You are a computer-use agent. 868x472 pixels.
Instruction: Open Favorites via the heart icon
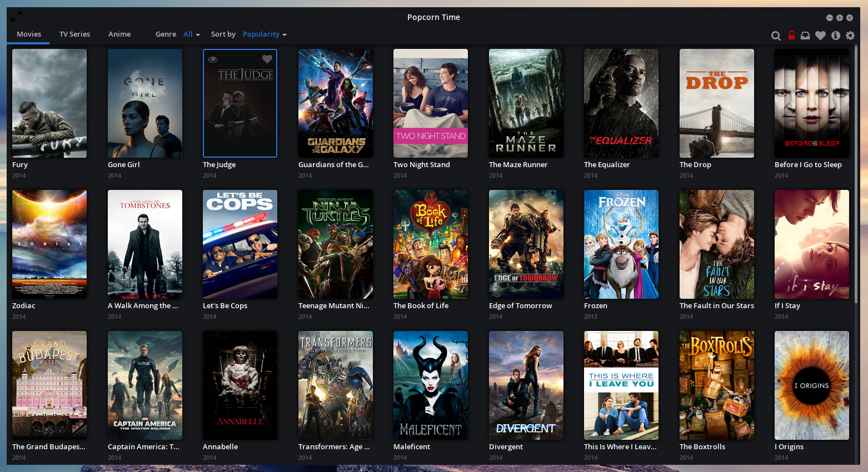(x=821, y=35)
